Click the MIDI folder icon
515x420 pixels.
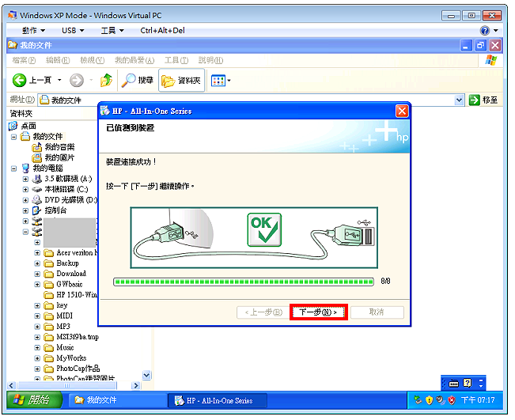coord(48,316)
